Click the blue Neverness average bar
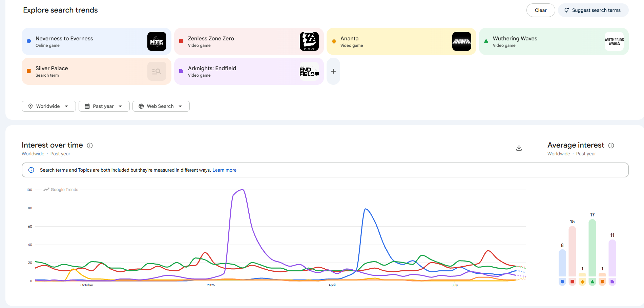 (x=562, y=263)
